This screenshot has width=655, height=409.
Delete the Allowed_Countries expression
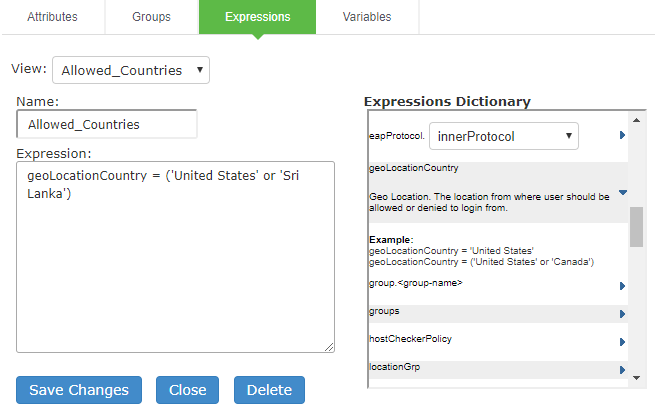pyautogui.click(x=269, y=390)
